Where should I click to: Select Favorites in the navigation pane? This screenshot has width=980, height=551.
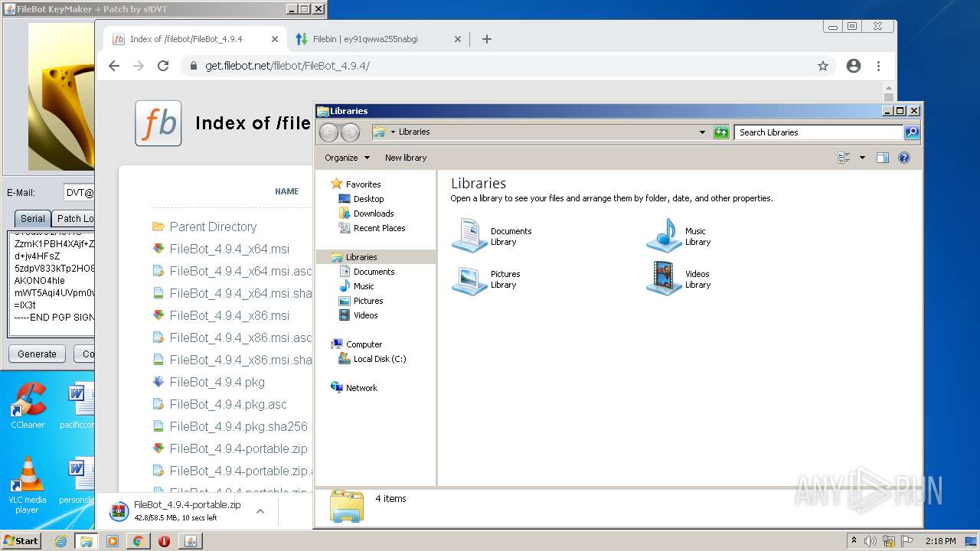[x=363, y=184]
